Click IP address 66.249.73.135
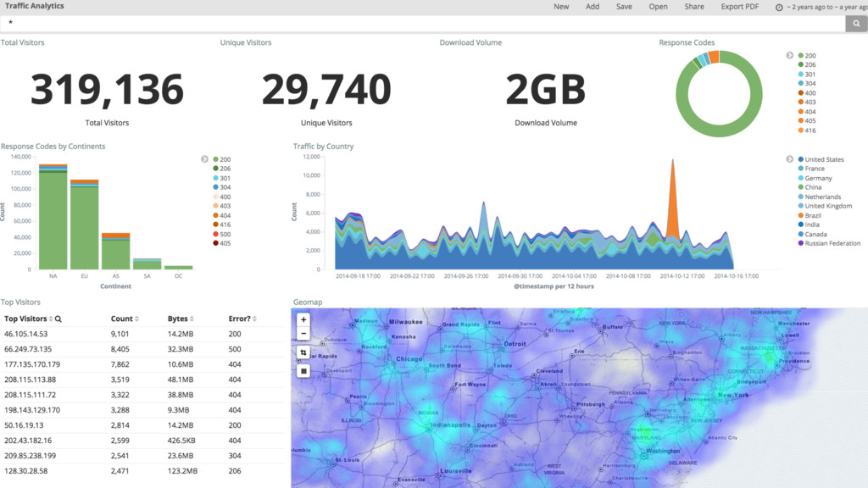 [28, 349]
